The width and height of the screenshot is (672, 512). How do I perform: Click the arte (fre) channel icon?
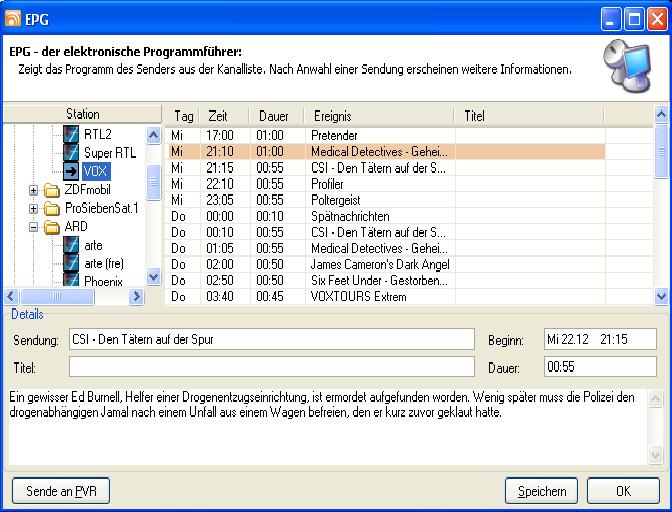pyautogui.click(x=71, y=263)
